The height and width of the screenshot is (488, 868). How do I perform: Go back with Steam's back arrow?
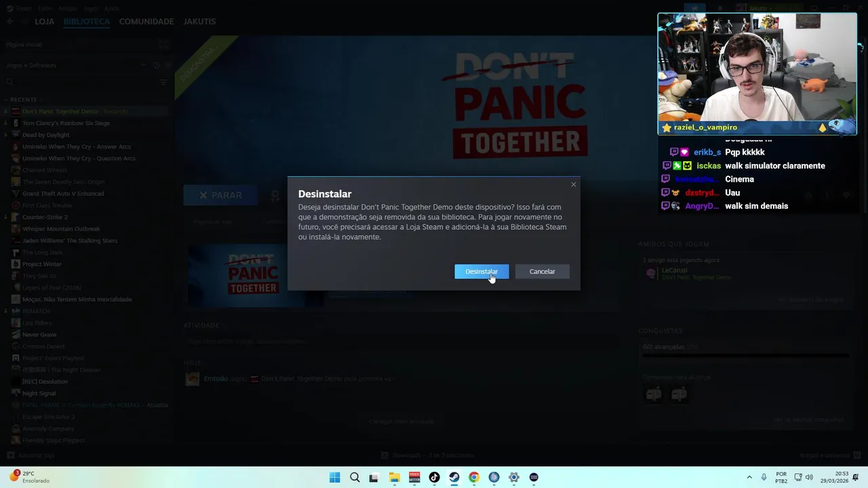click(10, 22)
